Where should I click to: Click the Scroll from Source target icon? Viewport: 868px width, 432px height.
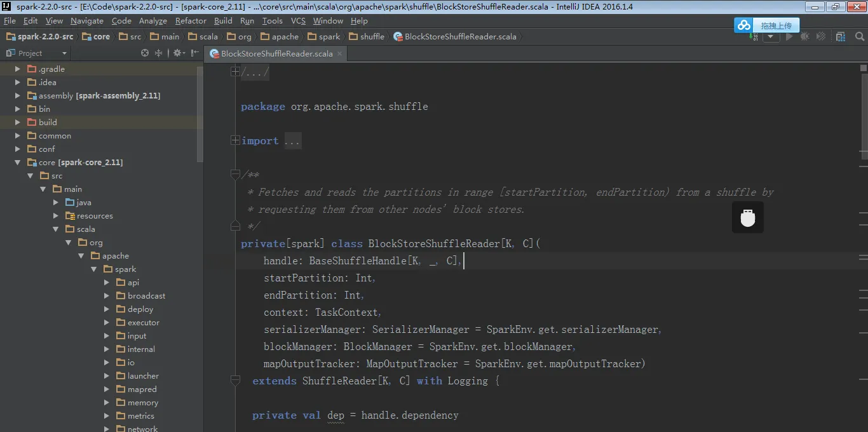[145, 53]
